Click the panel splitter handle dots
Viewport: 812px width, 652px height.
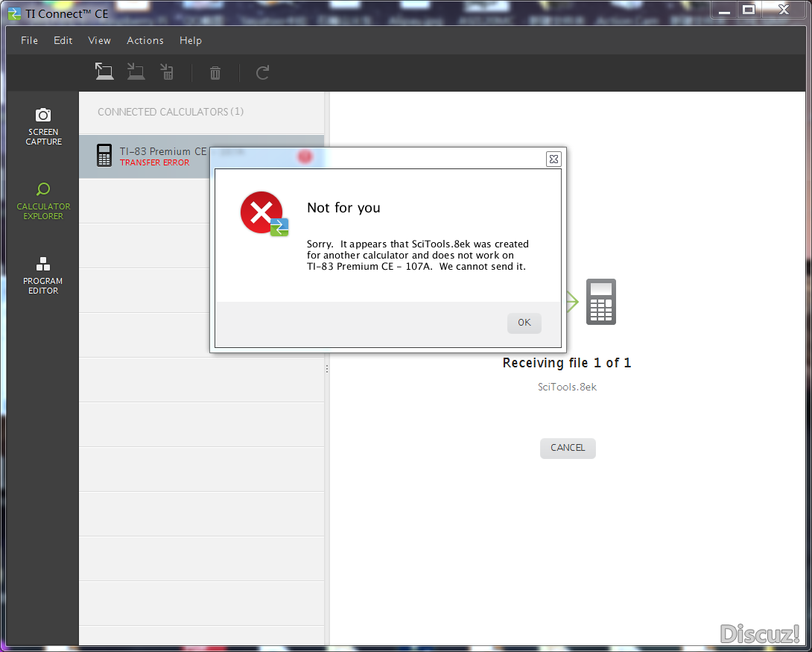(x=327, y=370)
